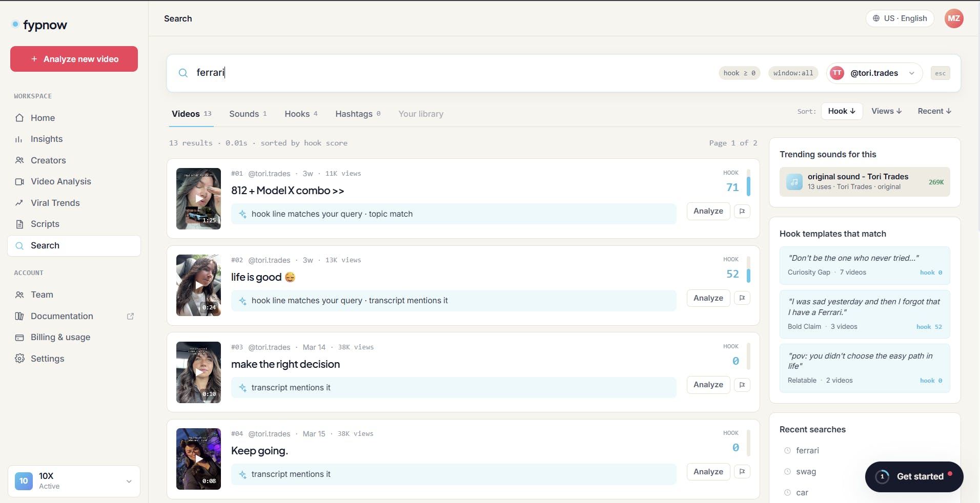Click the globe icon in language selector
The width and height of the screenshot is (980, 503).
876,18
